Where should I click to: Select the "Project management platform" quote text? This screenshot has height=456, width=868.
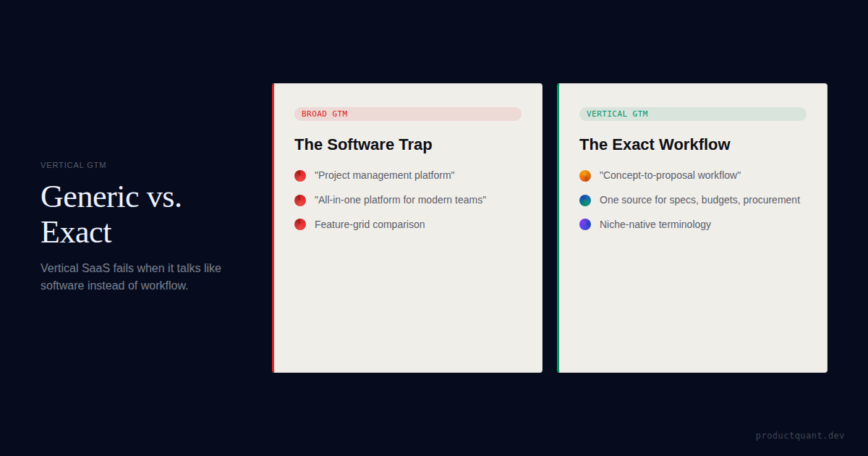[x=384, y=175]
